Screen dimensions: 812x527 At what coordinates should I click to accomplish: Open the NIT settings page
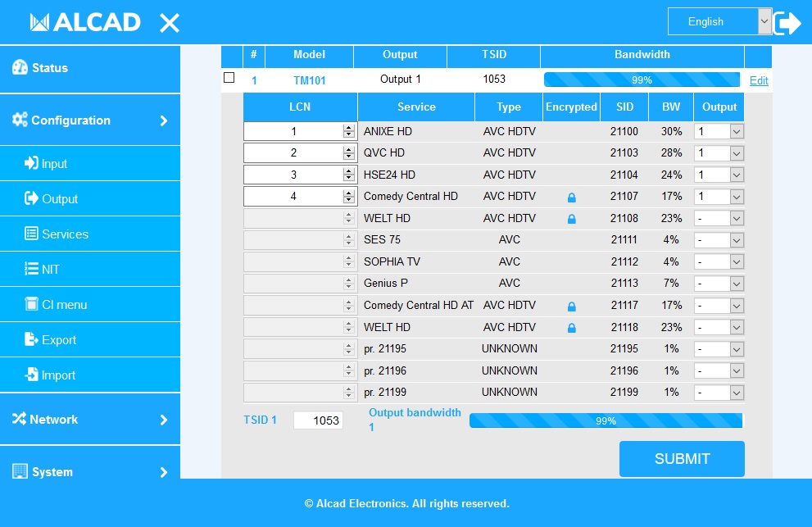point(90,270)
